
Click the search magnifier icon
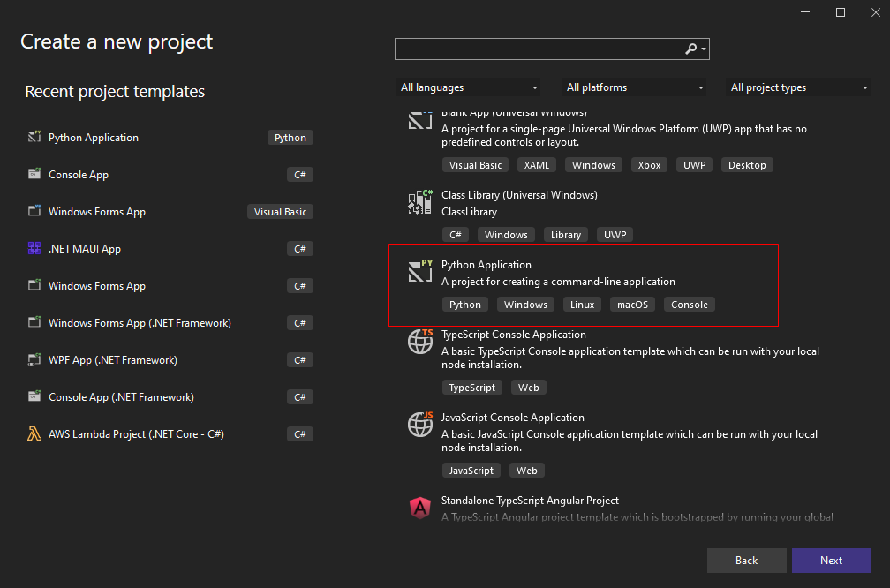[x=690, y=49]
